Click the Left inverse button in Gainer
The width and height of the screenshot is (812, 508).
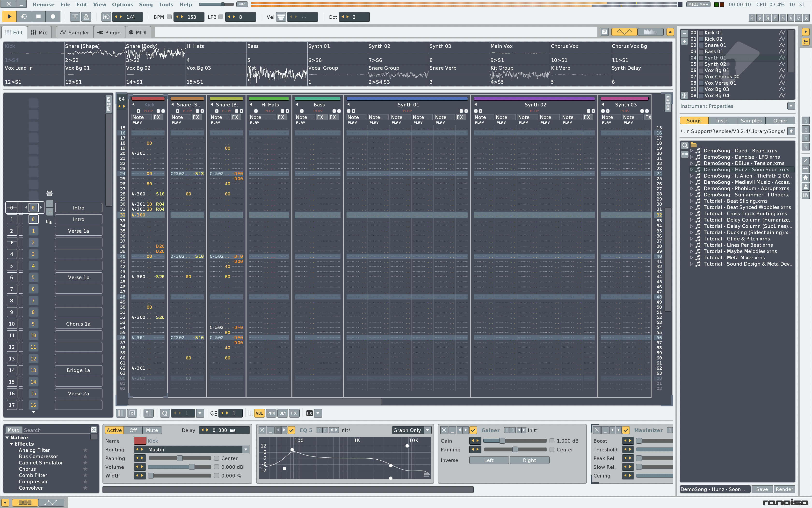point(489,460)
